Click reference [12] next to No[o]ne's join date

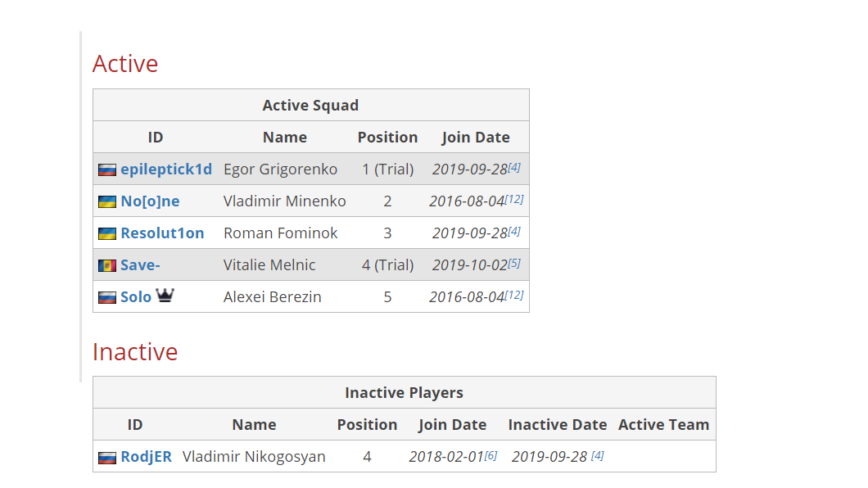tap(514, 199)
